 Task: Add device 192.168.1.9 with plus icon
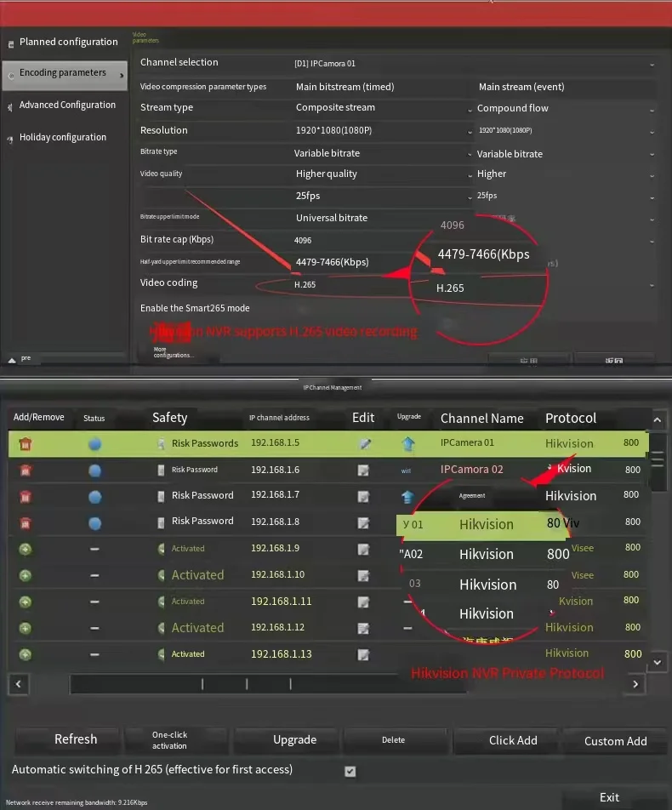coord(26,549)
